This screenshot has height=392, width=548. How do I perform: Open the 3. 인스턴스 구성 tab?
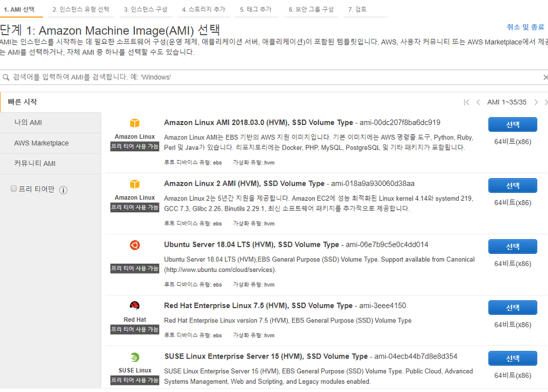[146, 9]
